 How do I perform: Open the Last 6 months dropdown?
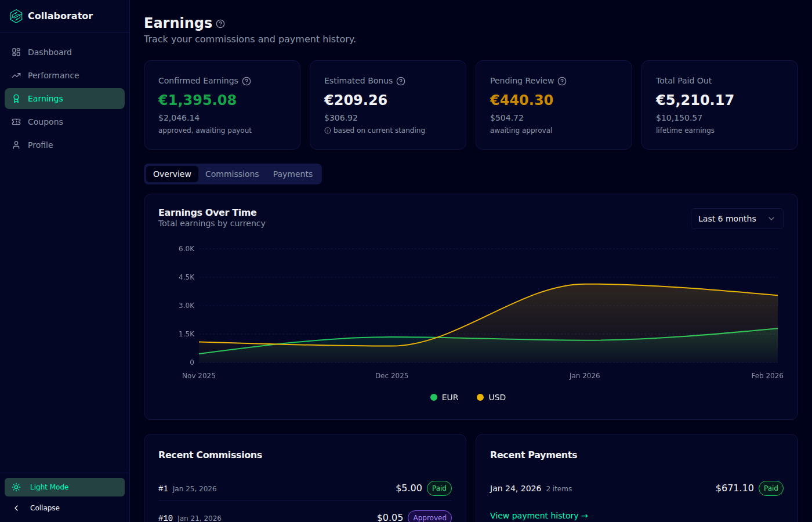pos(737,219)
